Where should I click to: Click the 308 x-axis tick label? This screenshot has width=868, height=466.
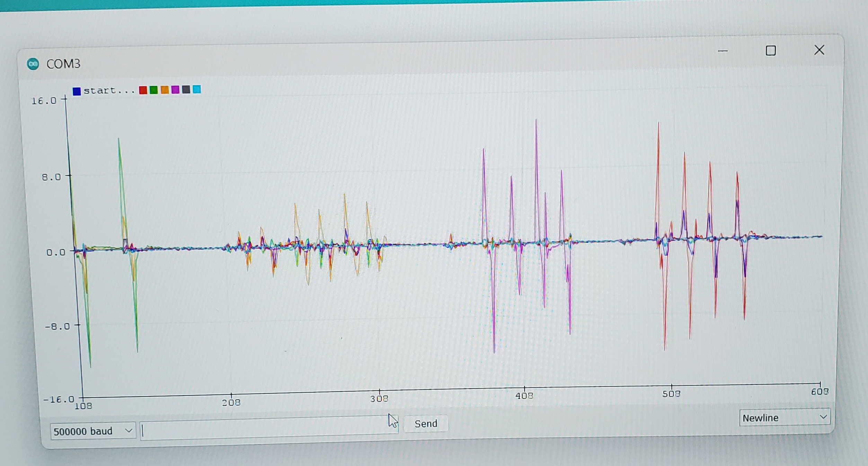379,399
